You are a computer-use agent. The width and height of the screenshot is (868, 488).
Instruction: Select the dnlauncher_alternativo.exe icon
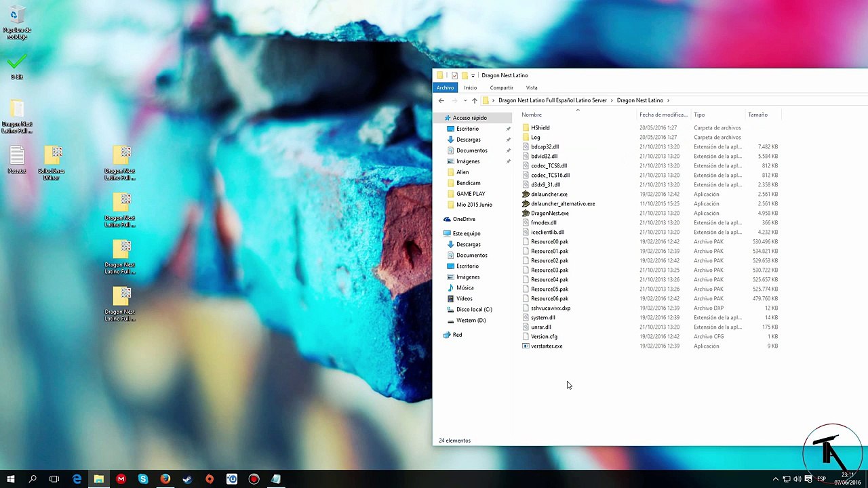point(526,203)
